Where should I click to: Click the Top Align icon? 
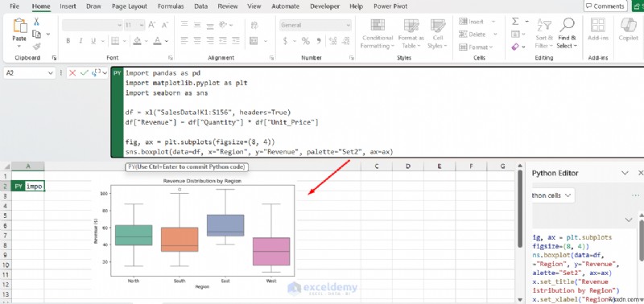[184, 25]
